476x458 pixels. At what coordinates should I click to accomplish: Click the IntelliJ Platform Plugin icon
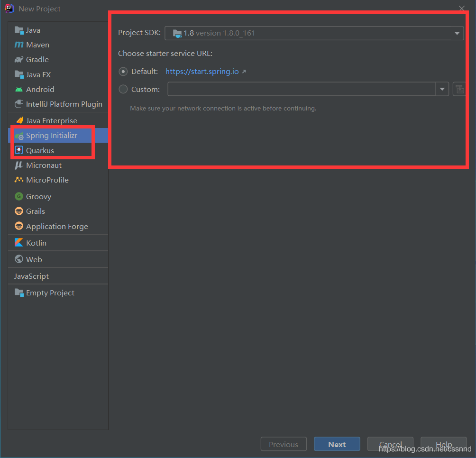click(19, 104)
